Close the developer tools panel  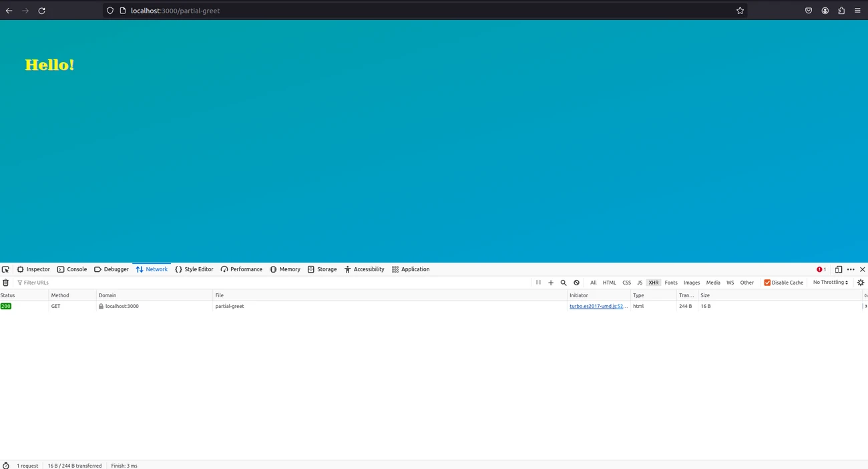pyautogui.click(x=863, y=269)
